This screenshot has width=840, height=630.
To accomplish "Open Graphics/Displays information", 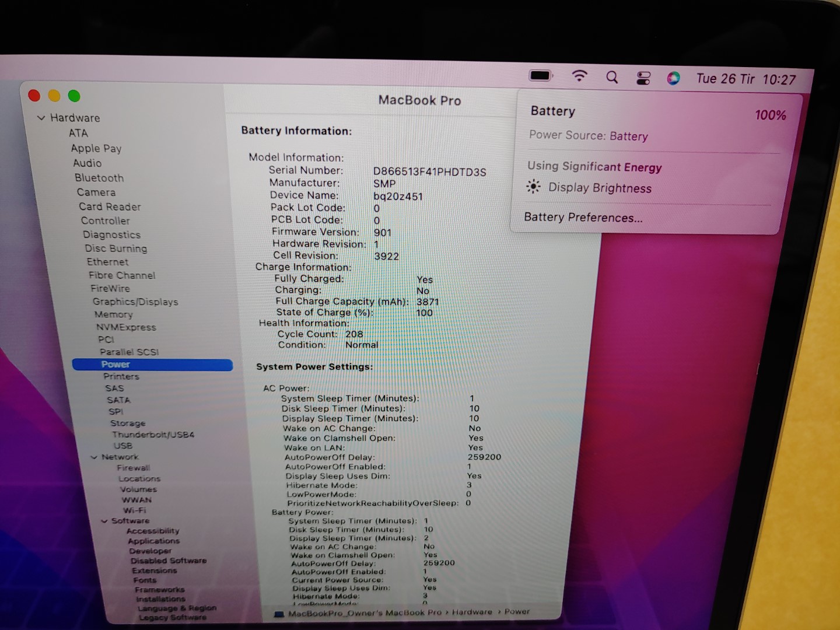I will coord(135,302).
